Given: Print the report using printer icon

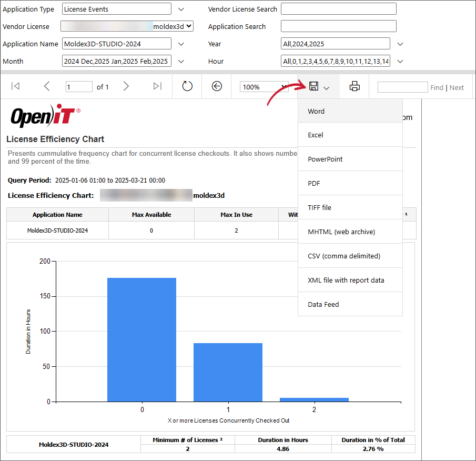Looking at the screenshot, I should pyautogui.click(x=355, y=86).
